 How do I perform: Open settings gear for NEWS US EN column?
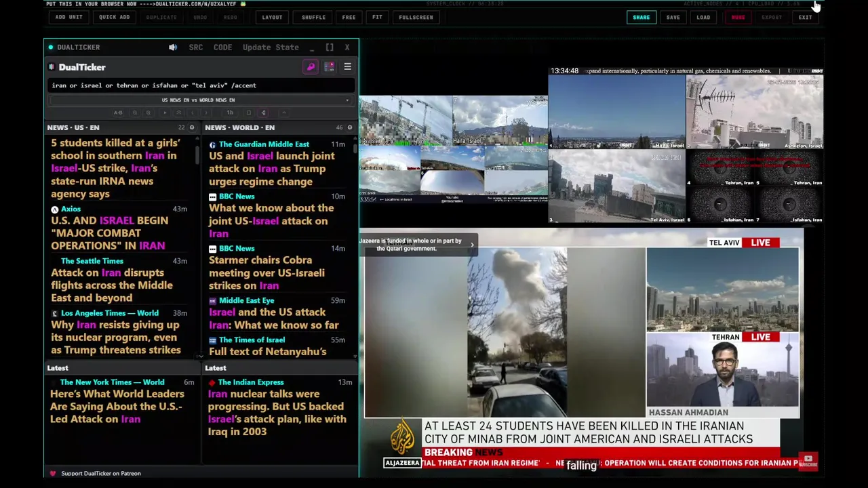point(192,127)
